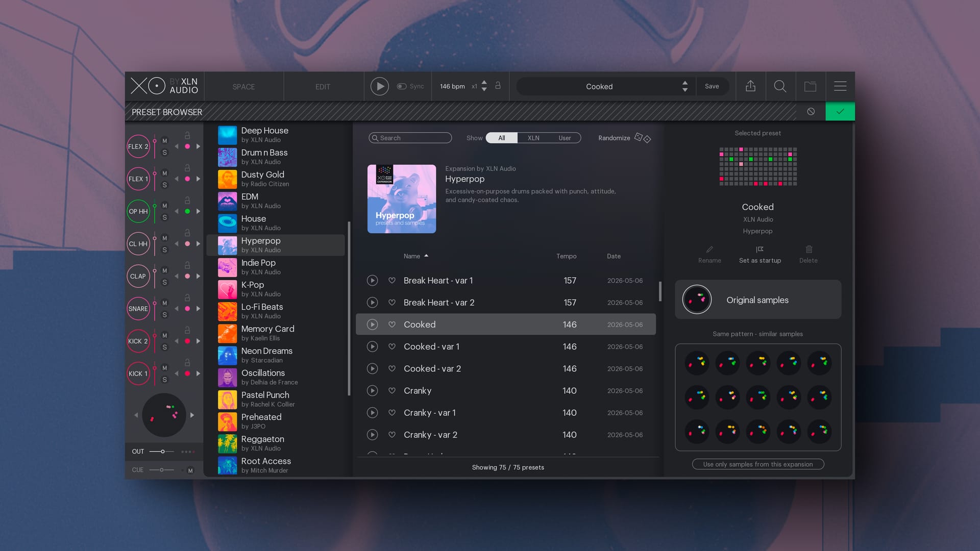This screenshot has width=980, height=551.
Task: Click the SNARE channel lock icon
Action: click(187, 297)
